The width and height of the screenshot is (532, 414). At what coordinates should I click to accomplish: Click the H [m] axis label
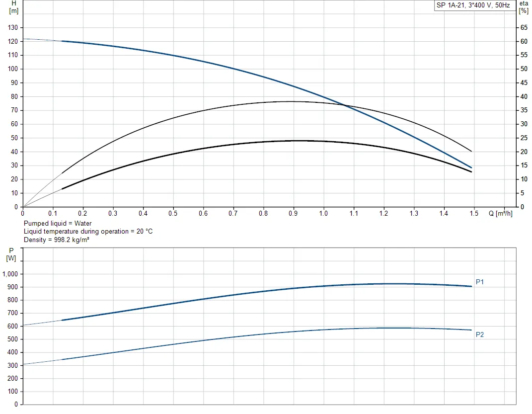click(14, 7)
